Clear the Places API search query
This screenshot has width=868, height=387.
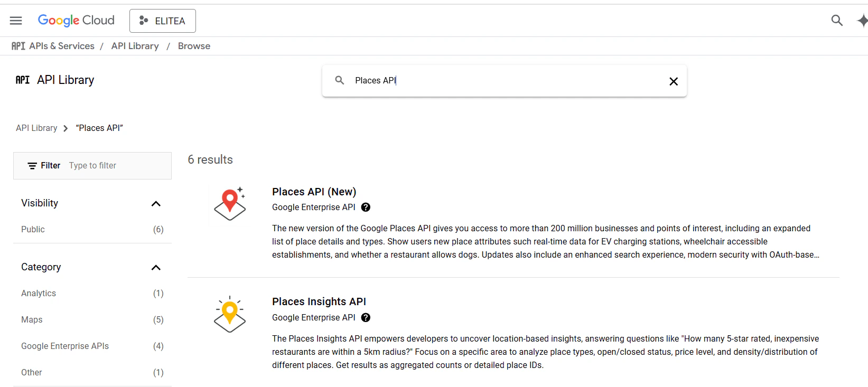coord(673,81)
